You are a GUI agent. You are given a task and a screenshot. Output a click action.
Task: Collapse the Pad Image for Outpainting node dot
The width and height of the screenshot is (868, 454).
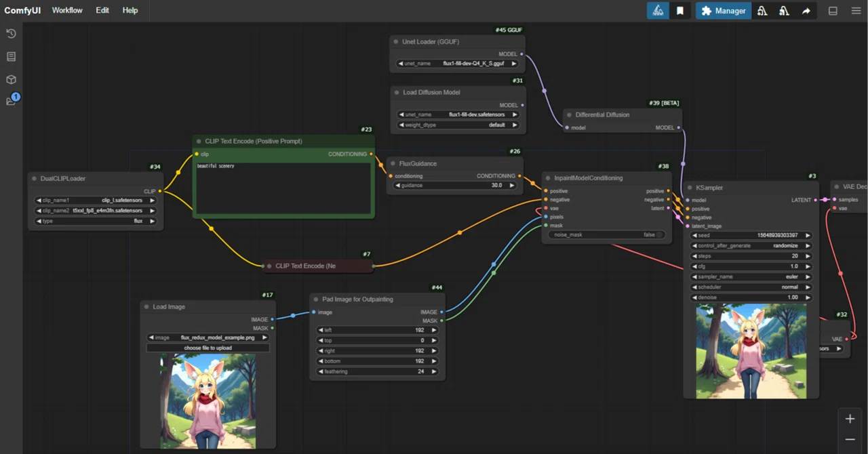316,300
